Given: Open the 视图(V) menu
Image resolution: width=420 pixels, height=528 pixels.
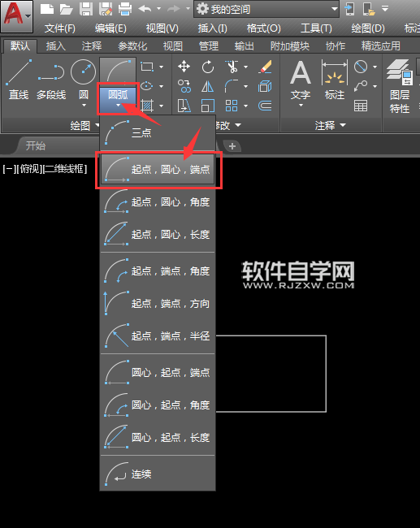Looking at the screenshot, I should (162, 28).
